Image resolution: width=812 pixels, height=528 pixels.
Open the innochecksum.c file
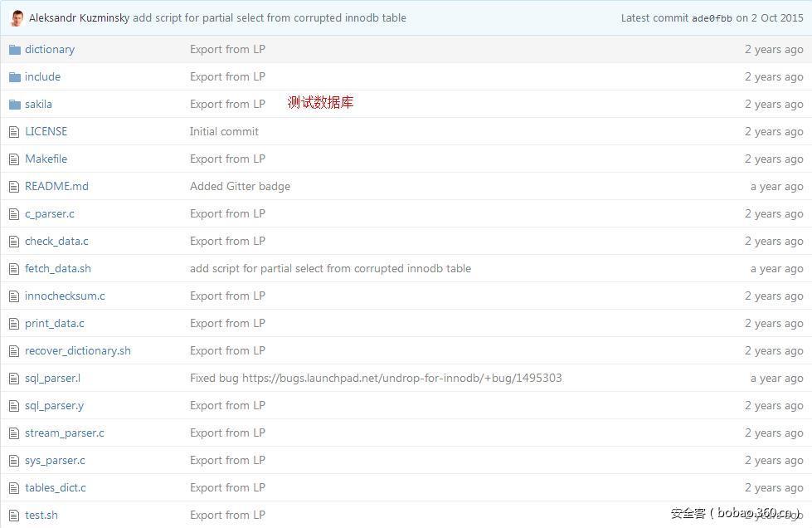65,296
